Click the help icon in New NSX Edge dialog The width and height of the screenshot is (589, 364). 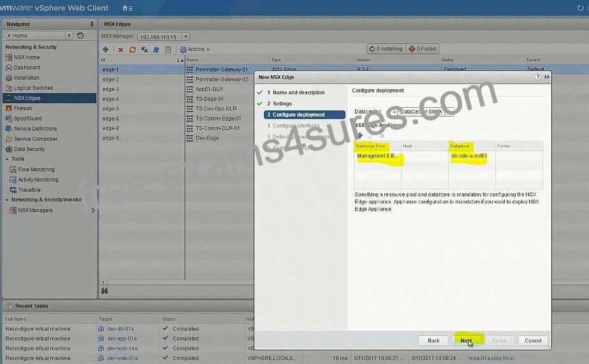(537, 76)
